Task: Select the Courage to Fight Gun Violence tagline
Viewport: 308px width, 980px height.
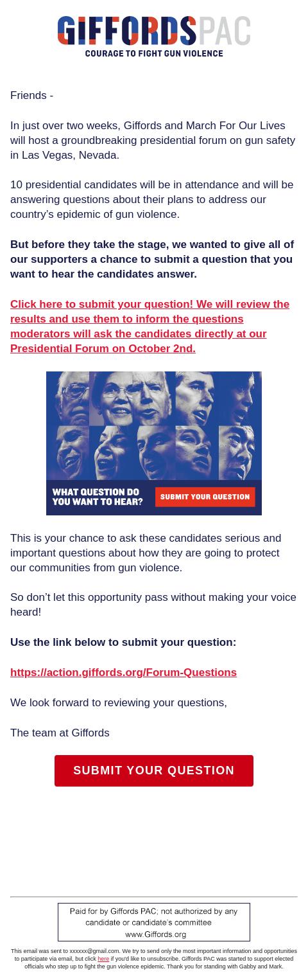Action: coord(154,53)
